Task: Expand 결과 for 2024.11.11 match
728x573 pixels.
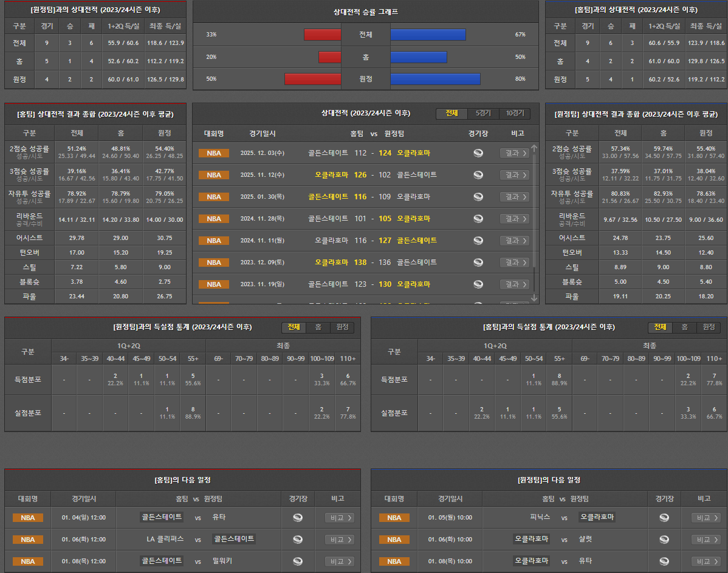Action: 514,241
